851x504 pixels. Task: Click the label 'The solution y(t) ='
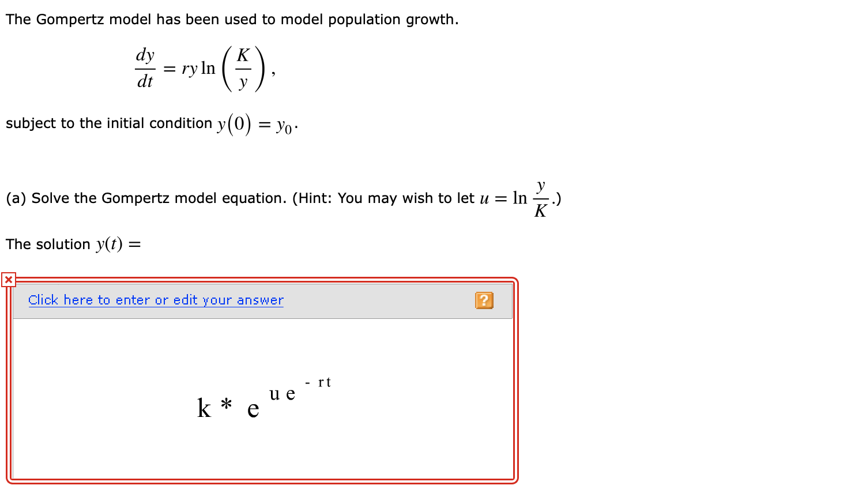point(72,244)
